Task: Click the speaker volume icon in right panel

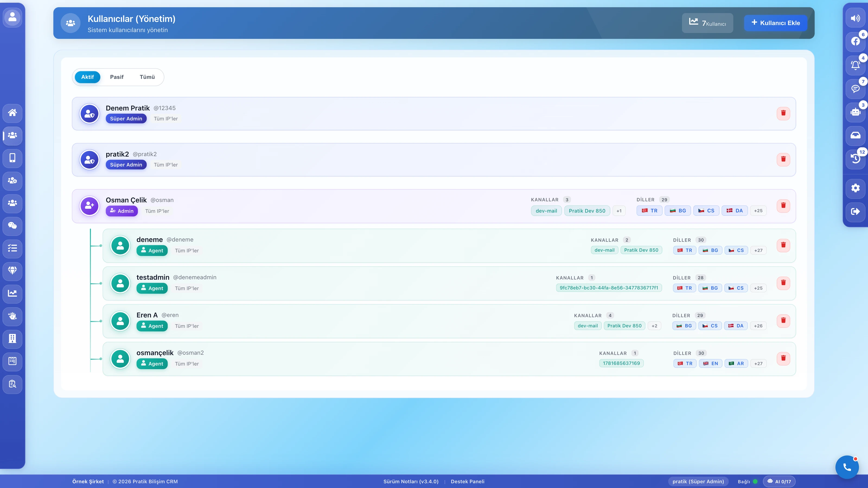Action: click(x=855, y=18)
